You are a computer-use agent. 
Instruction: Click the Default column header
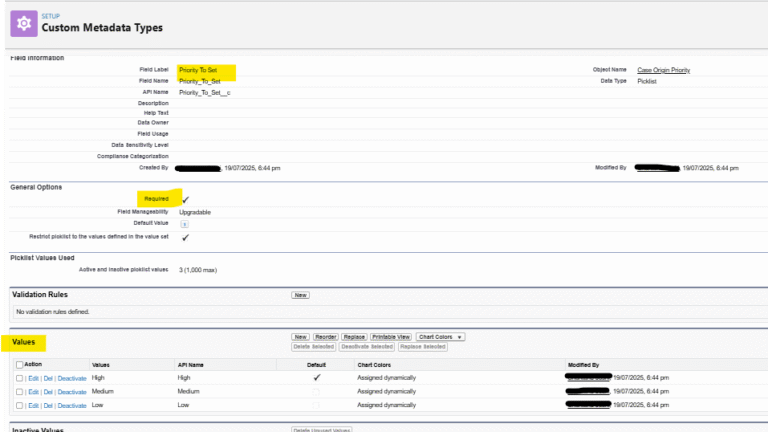(316, 365)
